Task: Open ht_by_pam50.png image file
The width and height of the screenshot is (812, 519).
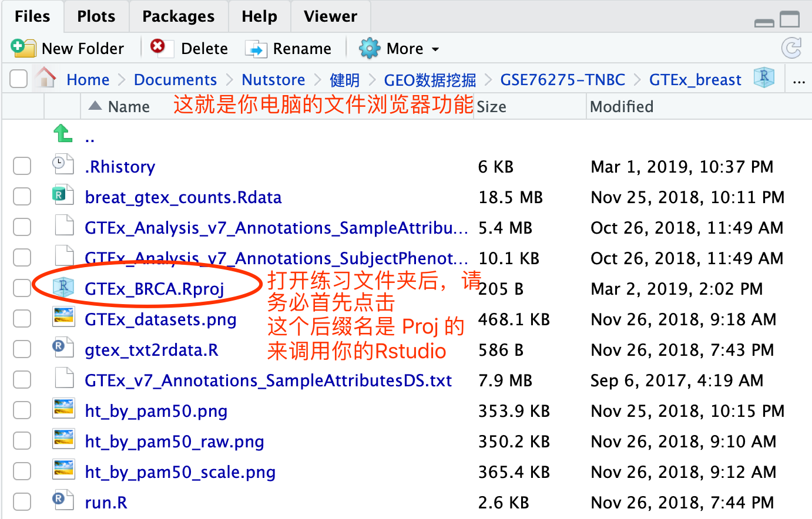Action: click(156, 411)
